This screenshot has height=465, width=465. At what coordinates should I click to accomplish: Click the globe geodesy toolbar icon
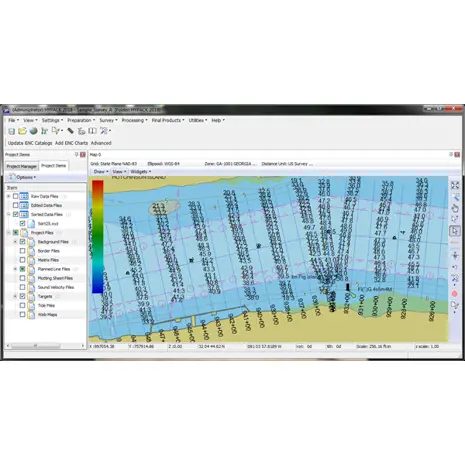coord(33,131)
